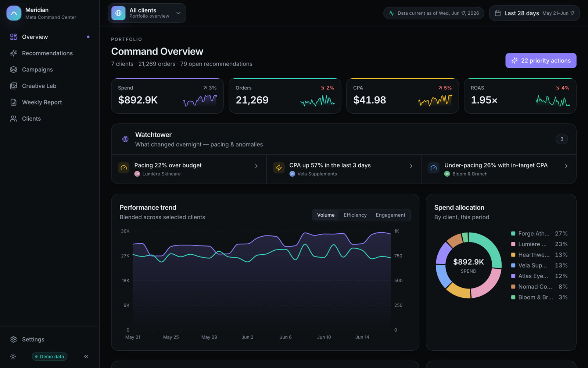Expand chevron on Vela Supplements CPA alert

click(411, 166)
